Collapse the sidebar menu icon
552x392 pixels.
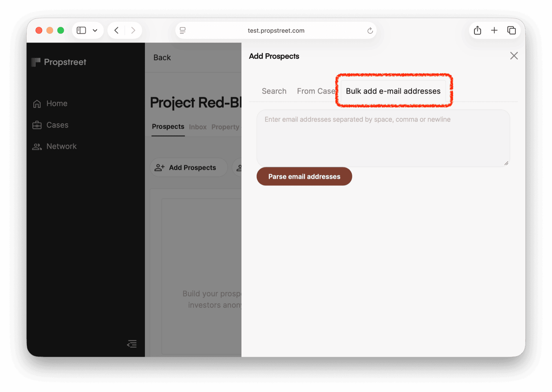132,344
